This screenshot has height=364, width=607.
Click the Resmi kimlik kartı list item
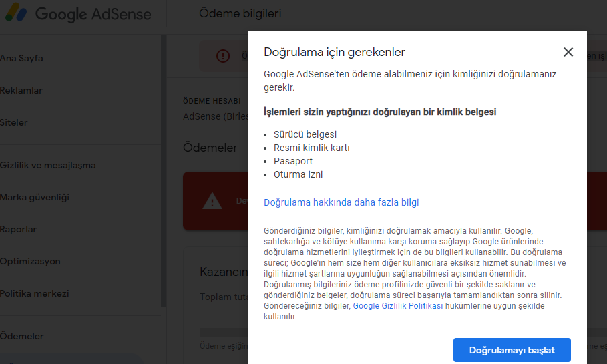(312, 148)
